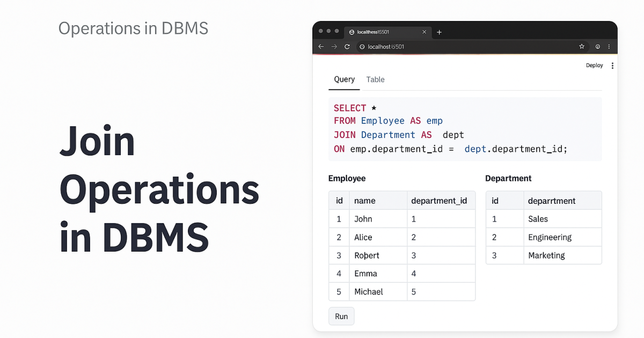644x338 pixels.
Task: Reload the localhost page
Action: coord(347,47)
